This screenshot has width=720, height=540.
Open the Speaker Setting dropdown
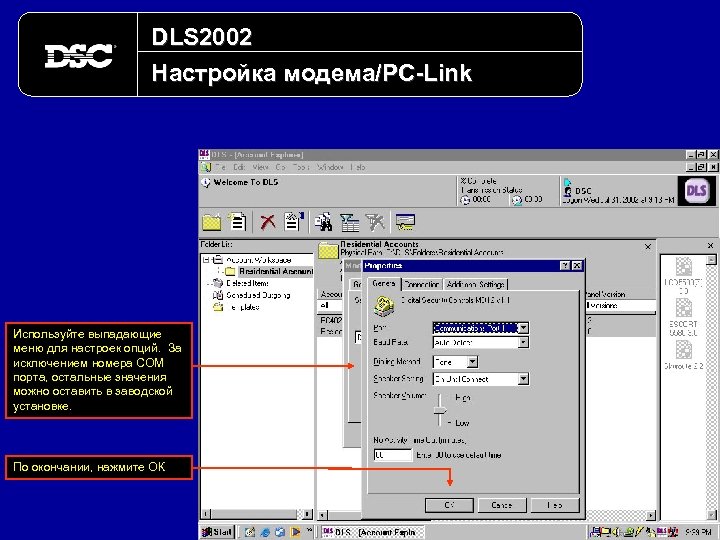(x=523, y=379)
